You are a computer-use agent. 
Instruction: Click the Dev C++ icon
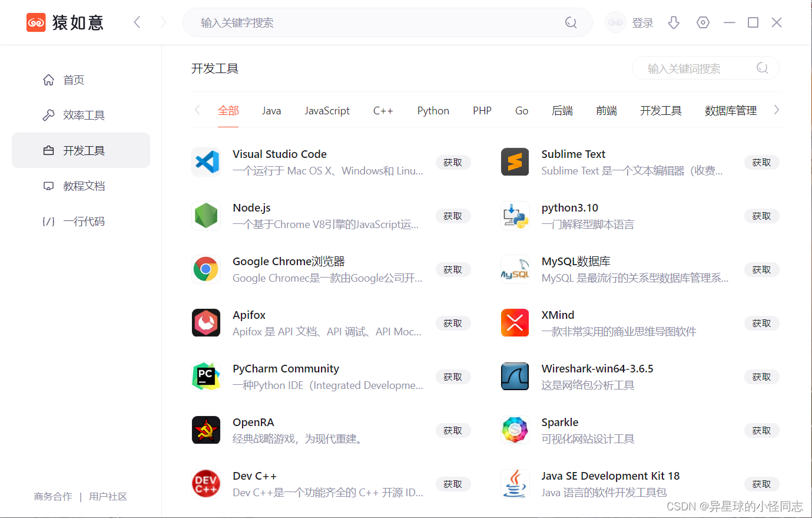coord(206,484)
